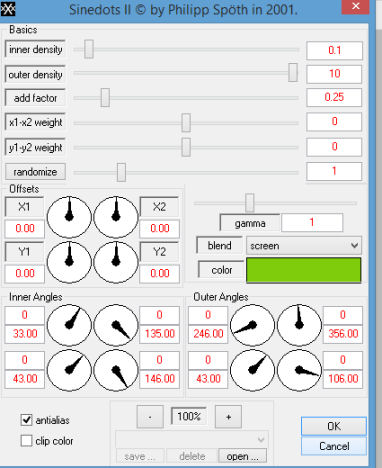Click the X1 offset angle dial
The height and width of the screenshot is (468, 382).
click(69, 217)
